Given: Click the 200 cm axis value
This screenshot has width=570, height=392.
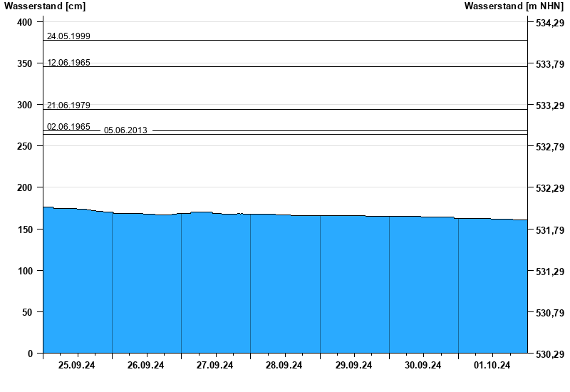Looking at the screenshot, I should 25,187.
